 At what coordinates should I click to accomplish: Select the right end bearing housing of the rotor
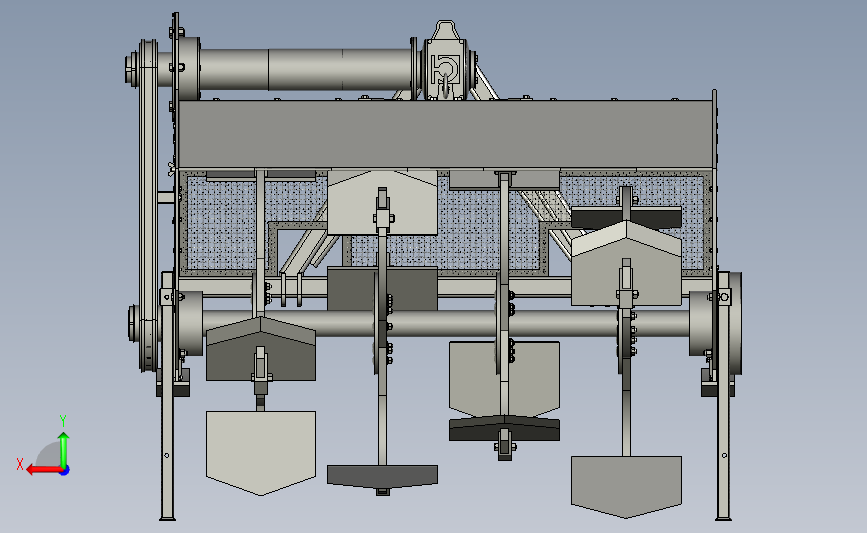[702, 323]
